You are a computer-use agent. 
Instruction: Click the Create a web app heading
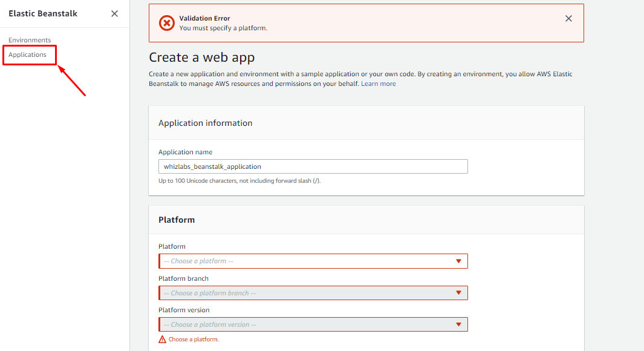(201, 57)
